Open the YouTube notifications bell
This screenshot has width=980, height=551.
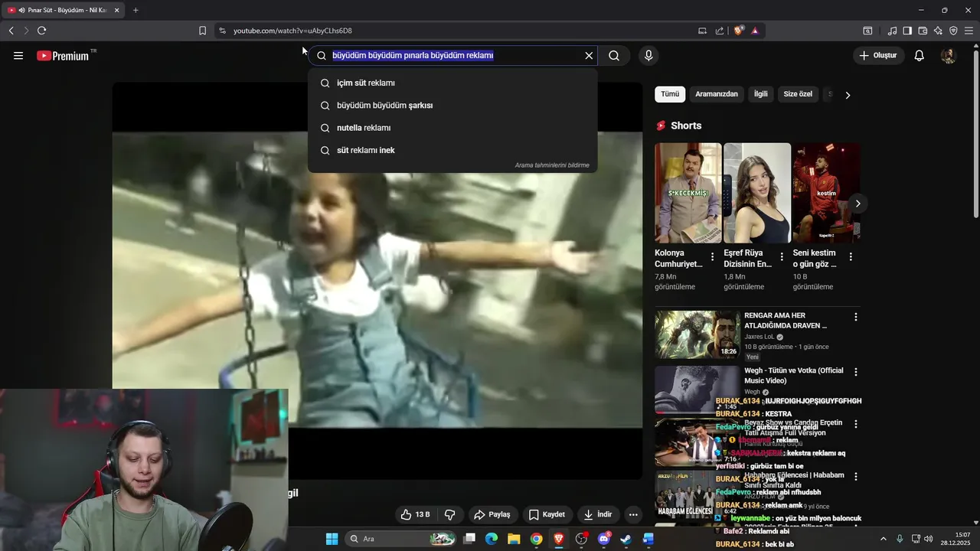(x=920, y=55)
